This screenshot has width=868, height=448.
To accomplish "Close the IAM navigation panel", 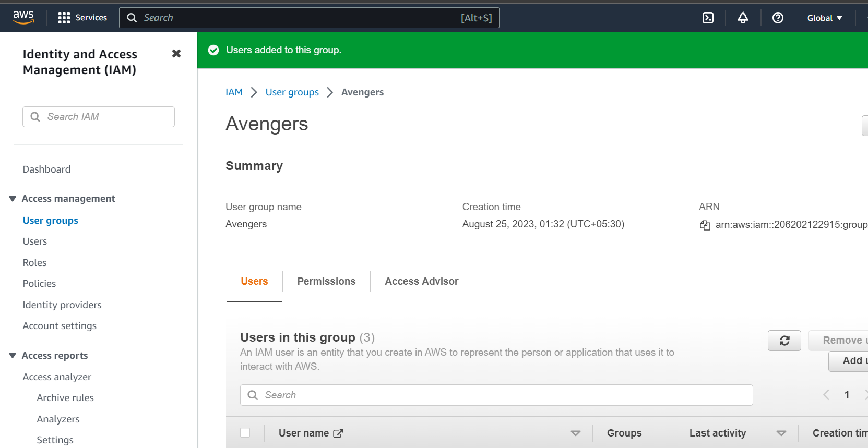I will (176, 54).
